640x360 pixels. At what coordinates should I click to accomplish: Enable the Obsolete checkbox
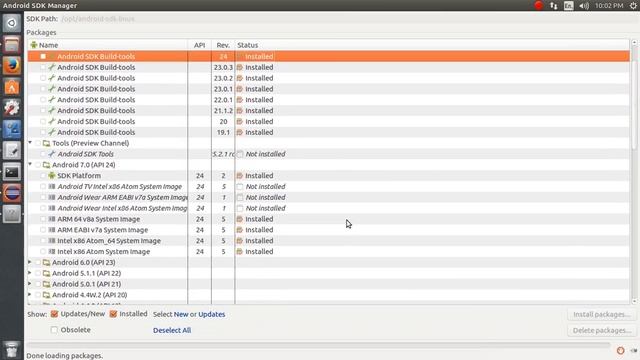54,330
